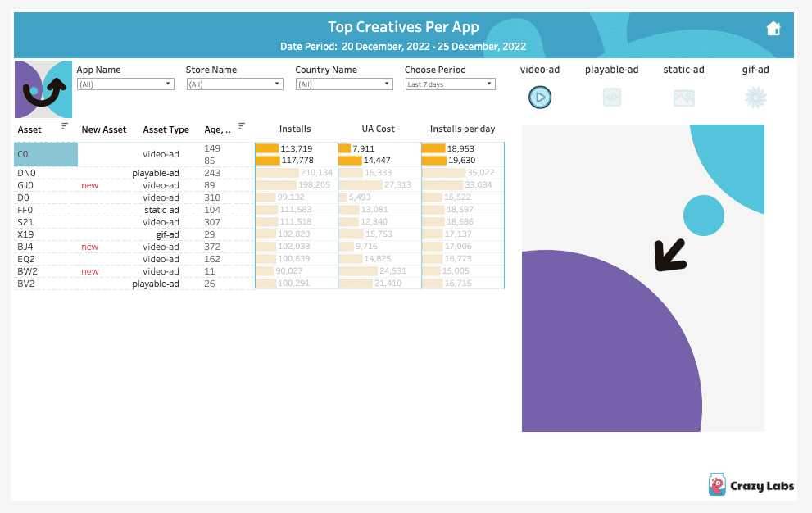Select the gif-ad burst icon filter
The image size is (812, 513).
point(755,98)
